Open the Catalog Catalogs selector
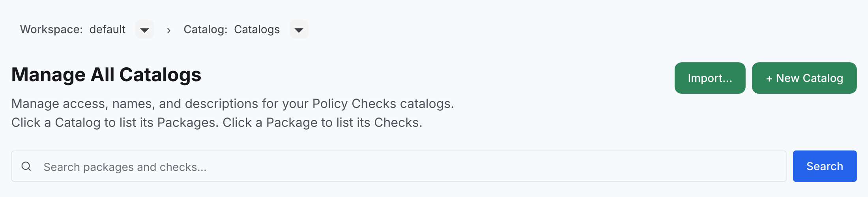The height and width of the screenshot is (197, 868). pyautogui.click(x=299, y=30)
